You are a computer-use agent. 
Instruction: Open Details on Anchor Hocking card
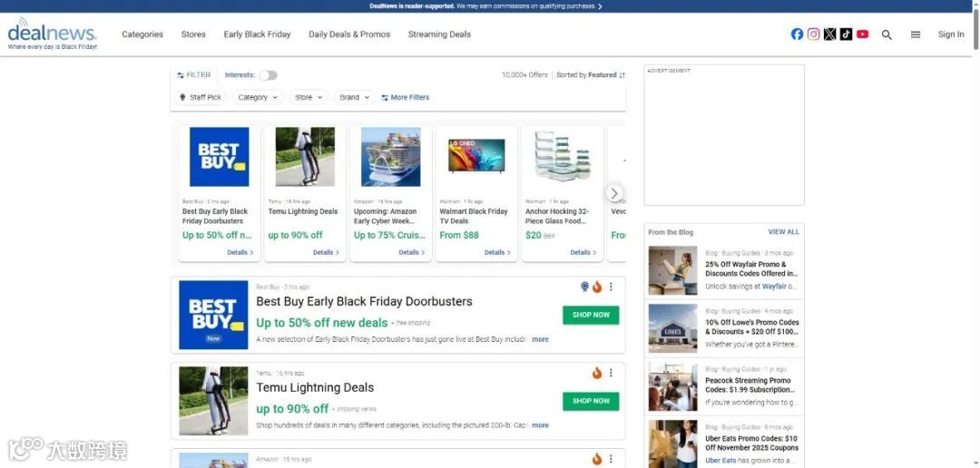tap(583, 252)
